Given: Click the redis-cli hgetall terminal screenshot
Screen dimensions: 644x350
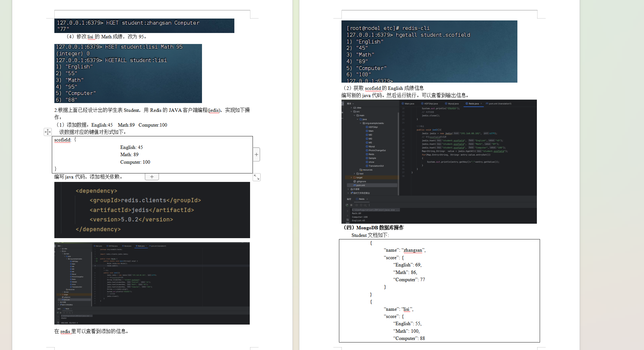Looking at the screenshot, I should click(x=429, y=52).
